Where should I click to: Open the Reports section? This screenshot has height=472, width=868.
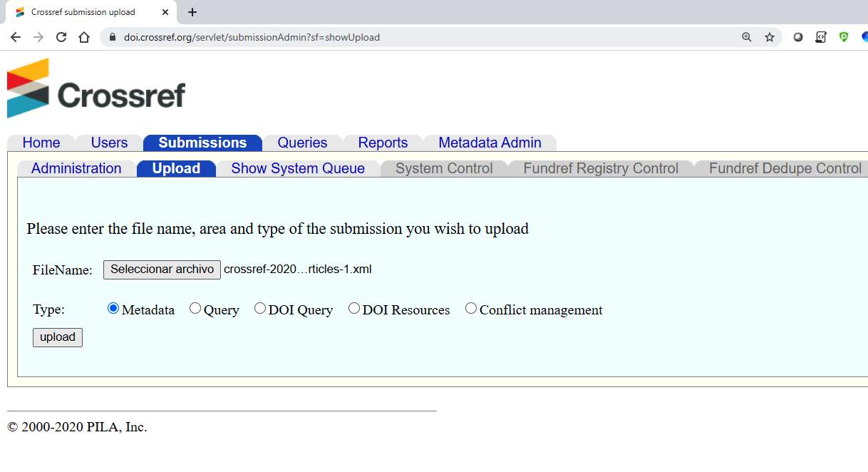[383, 143]
